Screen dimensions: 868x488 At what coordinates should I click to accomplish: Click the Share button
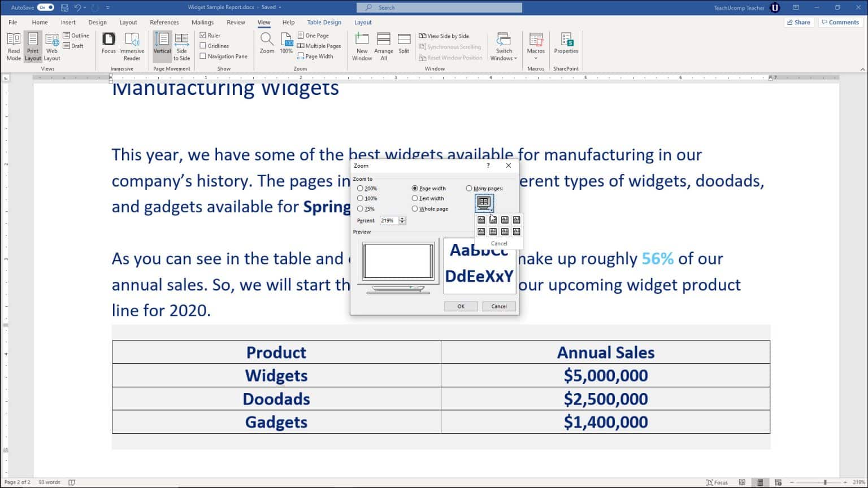[798, 22]
